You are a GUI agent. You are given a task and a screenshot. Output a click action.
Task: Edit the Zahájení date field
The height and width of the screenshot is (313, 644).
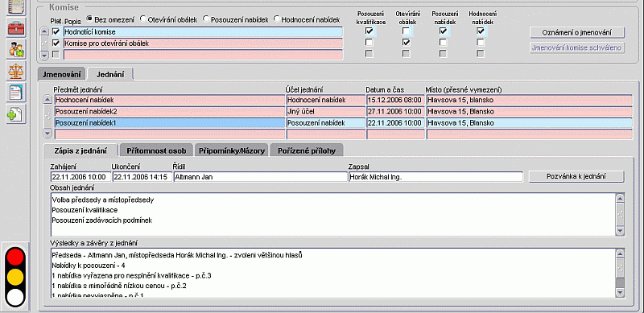pyautogui.click(x=80, y=177)
